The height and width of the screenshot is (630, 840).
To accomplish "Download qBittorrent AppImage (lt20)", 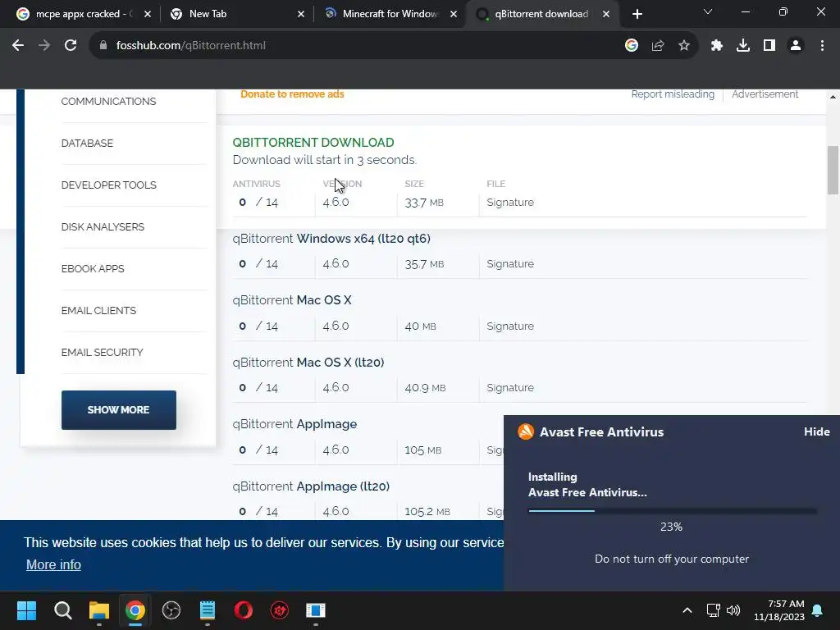I will click(311, 486).
